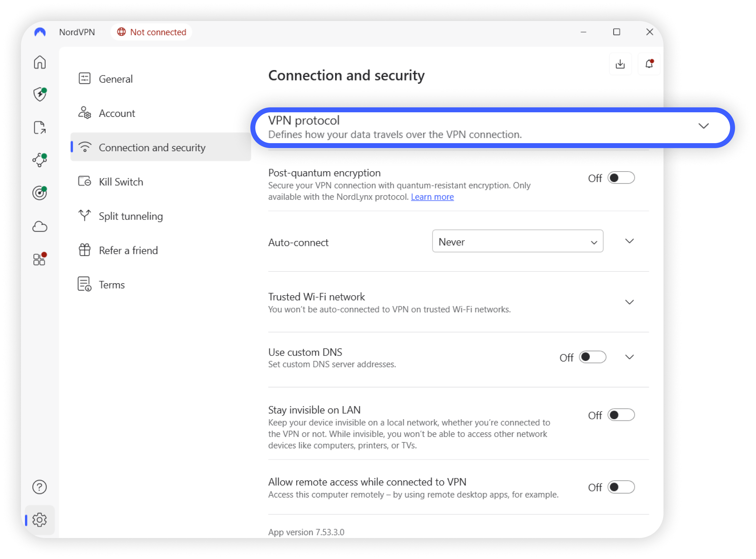The image size is (756, 559).
Task: Open the help question mark icon
Action: [x=39, y=487]
